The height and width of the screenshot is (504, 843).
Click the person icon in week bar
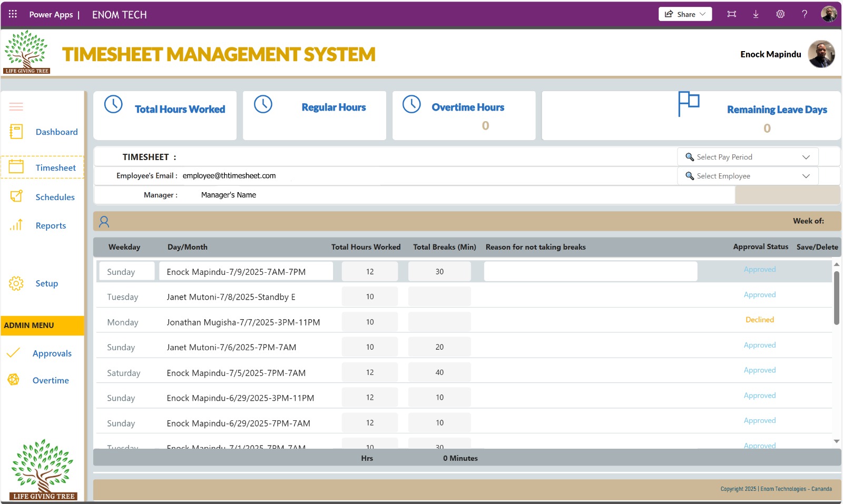(x=104, y=222)
